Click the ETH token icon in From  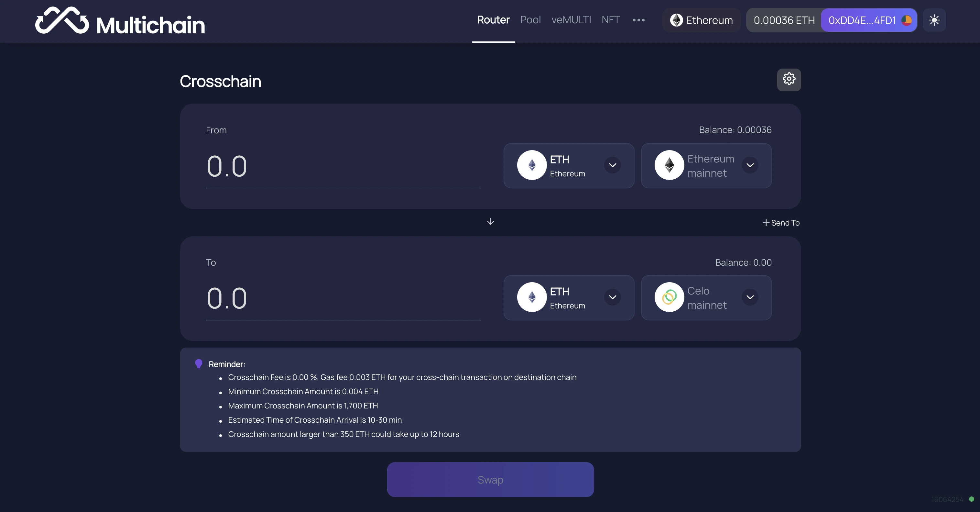(531, 165)
